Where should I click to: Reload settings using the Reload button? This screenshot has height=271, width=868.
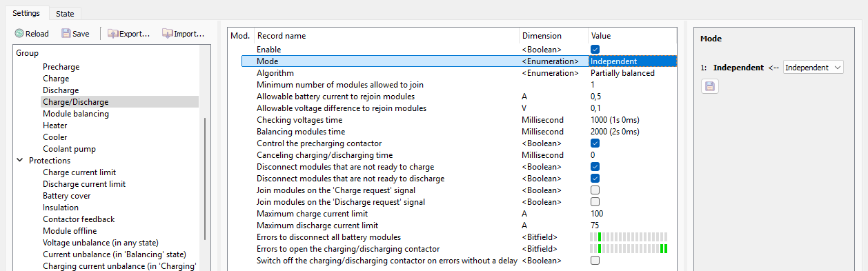[32, 33]
